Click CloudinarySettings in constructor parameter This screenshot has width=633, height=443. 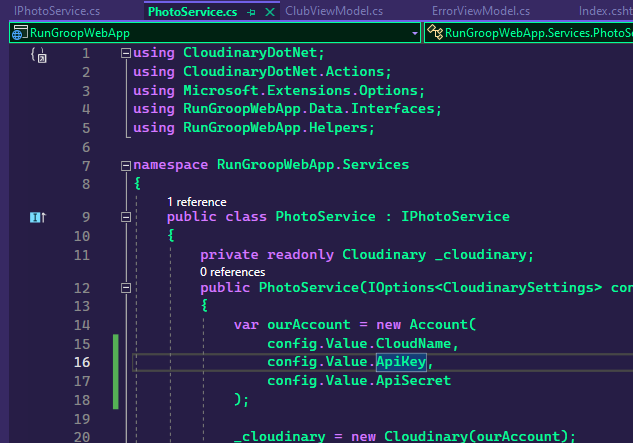[x=518, y=288]
